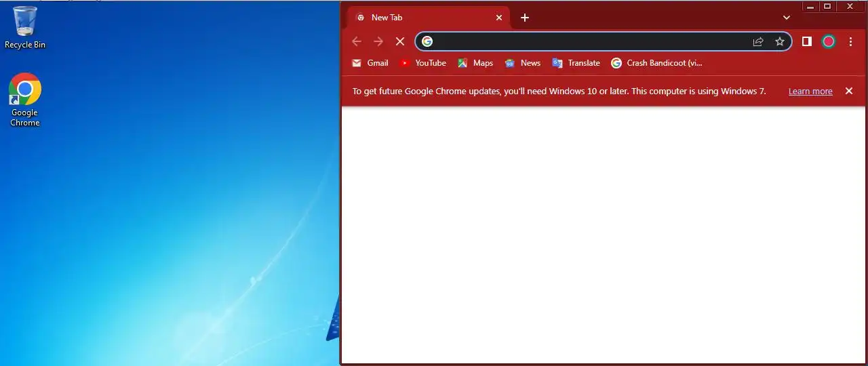Select the New Tab tab
Screen dimensions: 868x366
point(429,18)
